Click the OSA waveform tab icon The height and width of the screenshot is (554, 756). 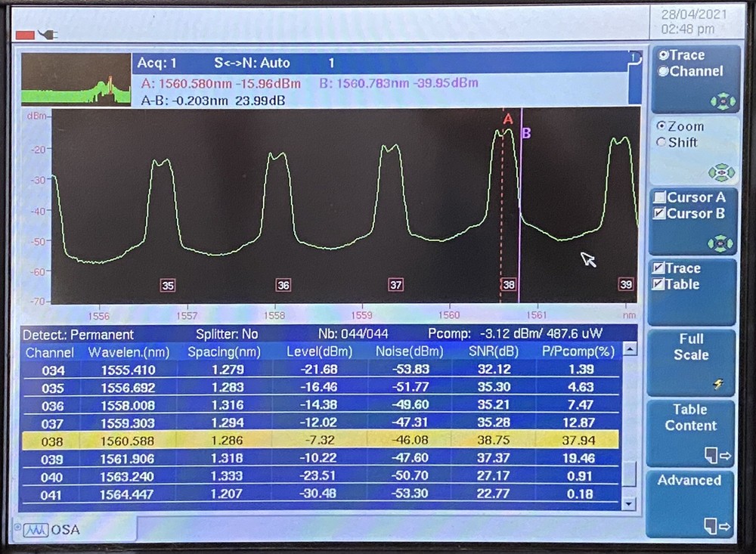pyautogui.click(x=36, y=530)
